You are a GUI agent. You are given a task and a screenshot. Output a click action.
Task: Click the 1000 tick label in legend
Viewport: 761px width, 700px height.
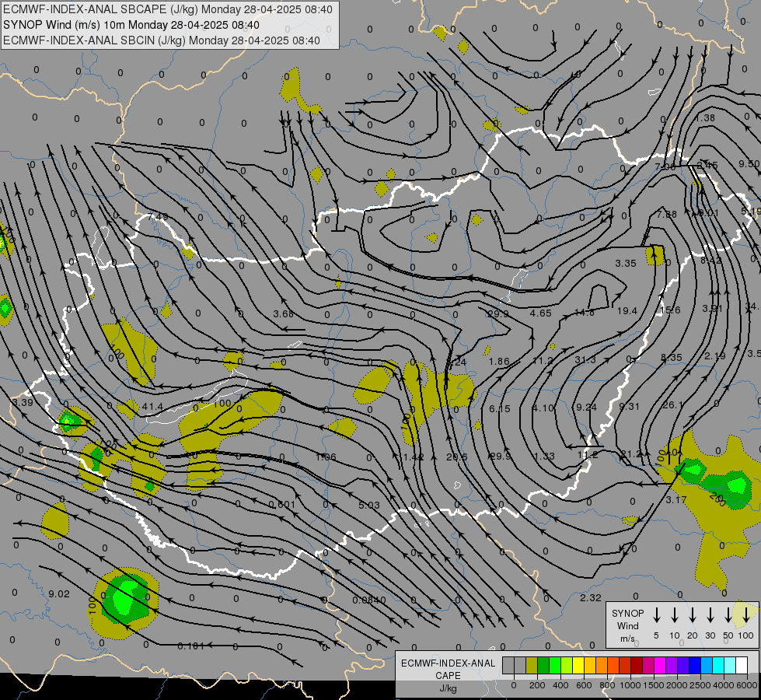tap(630, 685)
